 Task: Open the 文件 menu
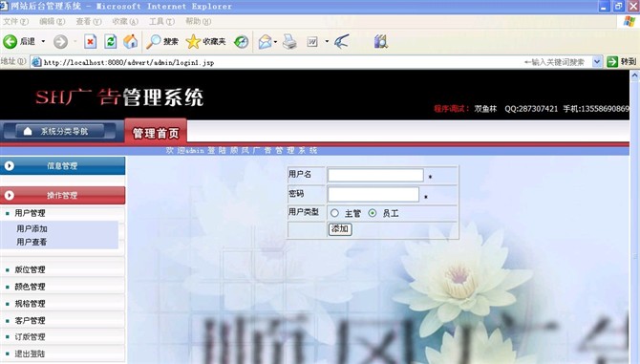point(15,21)
